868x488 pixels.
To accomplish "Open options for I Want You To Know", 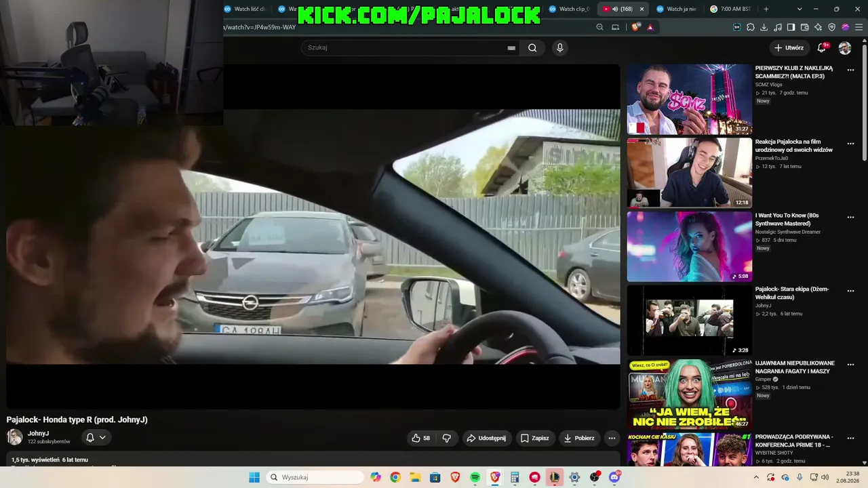I will [x=850, y=218].
